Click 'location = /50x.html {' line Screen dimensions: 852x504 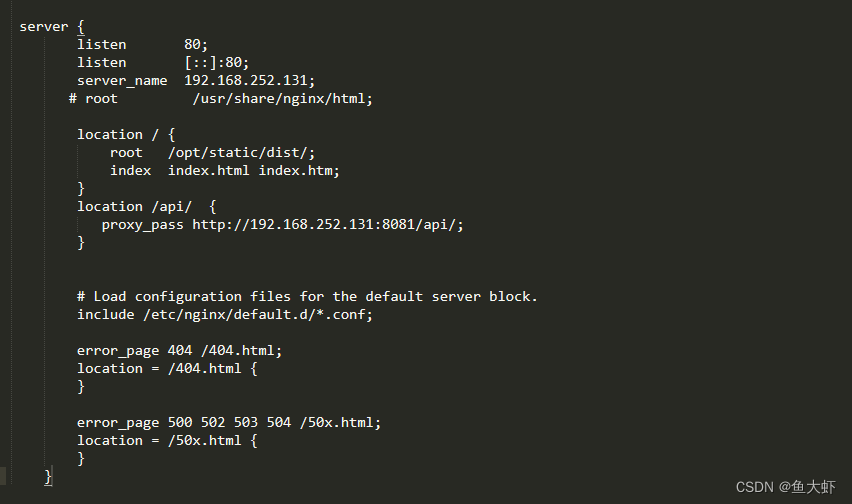point(167,440)
